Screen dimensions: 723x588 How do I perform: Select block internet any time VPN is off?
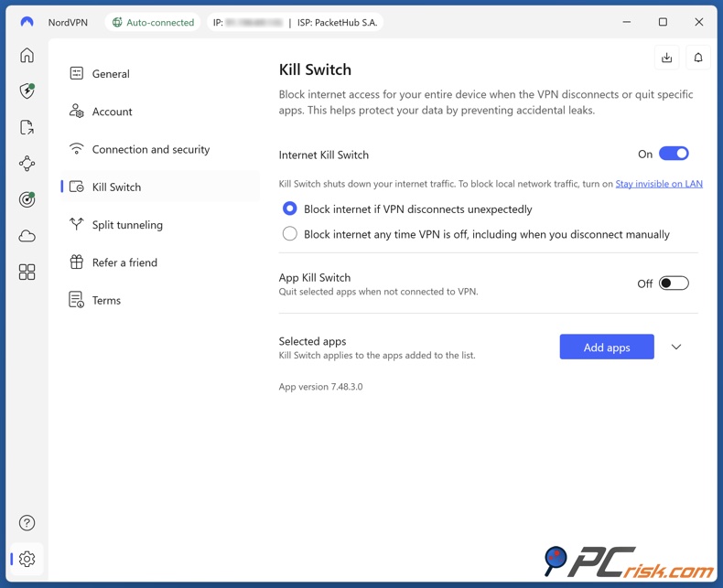[290, 234]
